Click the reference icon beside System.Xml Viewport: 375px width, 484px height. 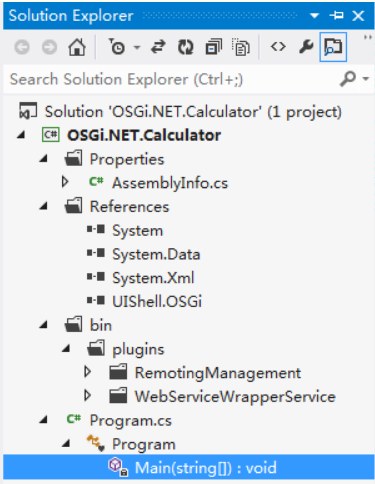tap(96, 277)
